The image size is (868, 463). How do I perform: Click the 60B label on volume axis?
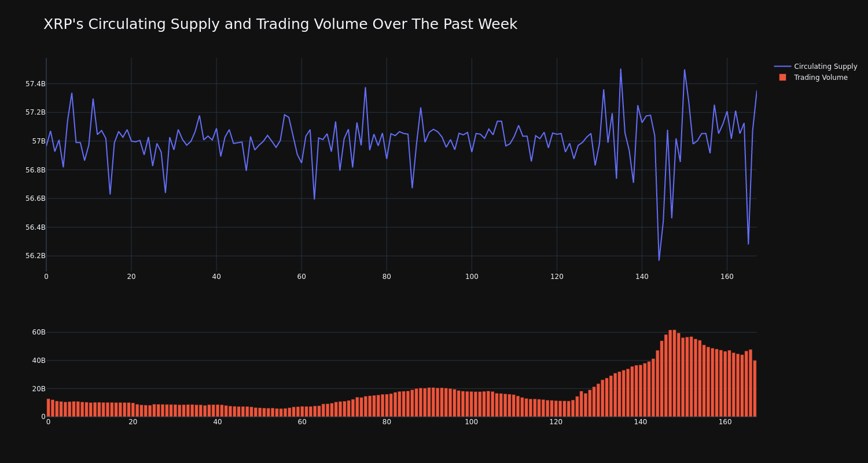[x=39, y=332]
